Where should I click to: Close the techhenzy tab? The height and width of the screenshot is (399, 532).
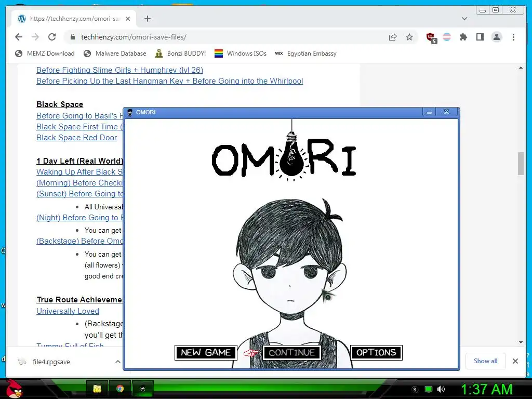[x=128, y=19]
